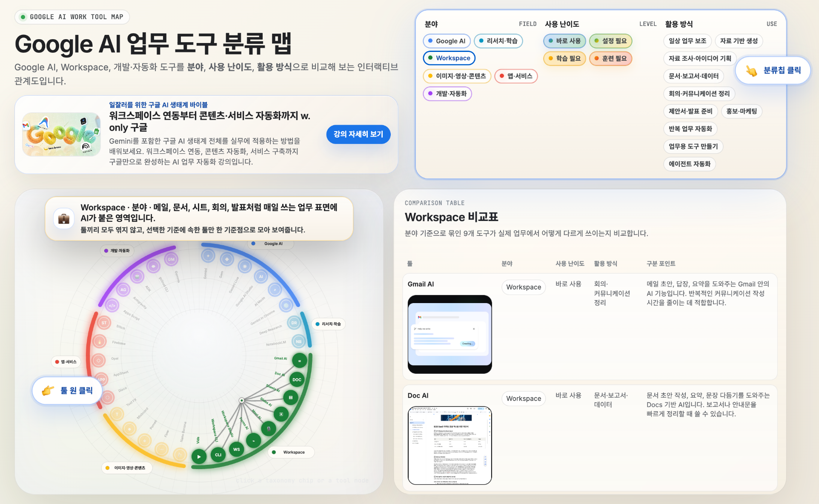The height and width of the screenshot is (504, 819).
Task: Click the Apps Script code node
Action: [x=112, y=306]
